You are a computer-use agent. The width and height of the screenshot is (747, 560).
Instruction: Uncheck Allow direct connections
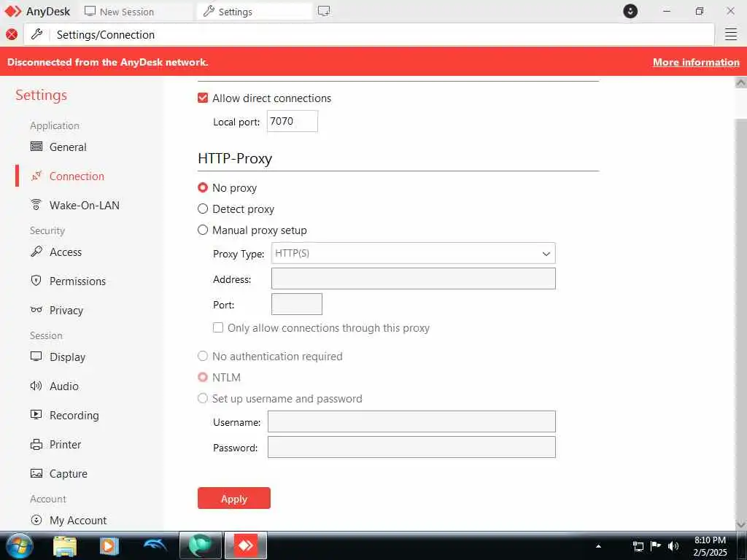coord(203,98)
